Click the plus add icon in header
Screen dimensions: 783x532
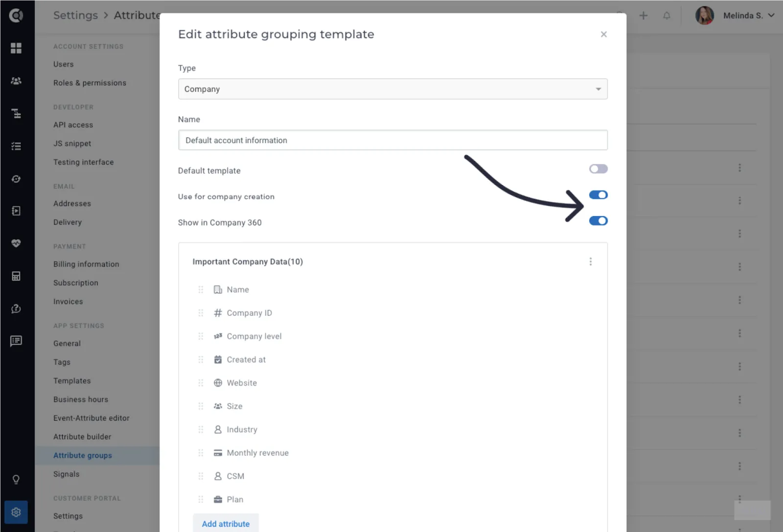coord(644,16)
